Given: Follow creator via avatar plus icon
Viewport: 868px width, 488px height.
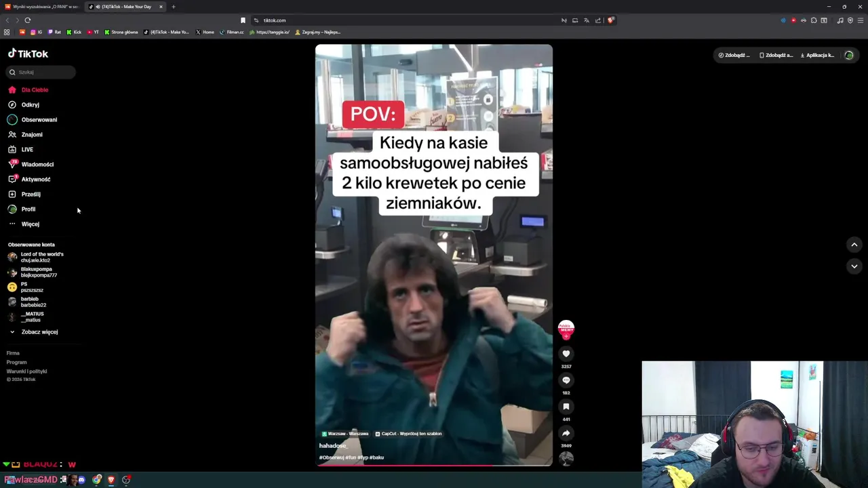Looking at the screenshot, I should 566,335.
